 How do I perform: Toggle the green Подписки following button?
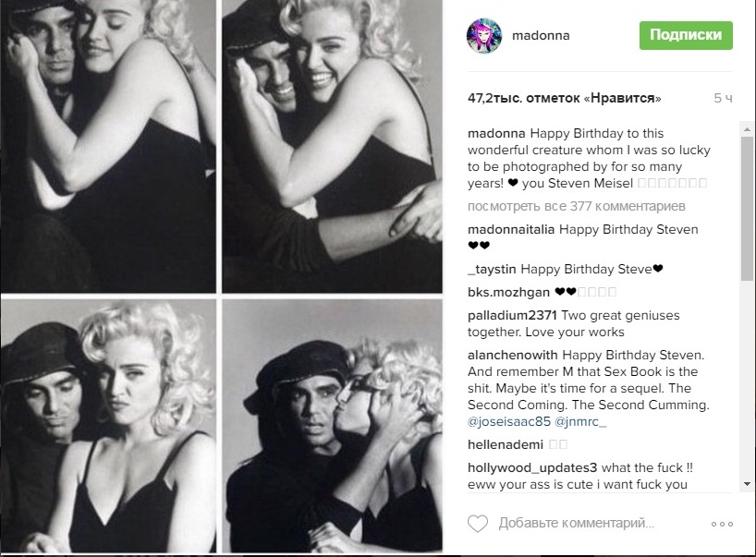point(686,35)
